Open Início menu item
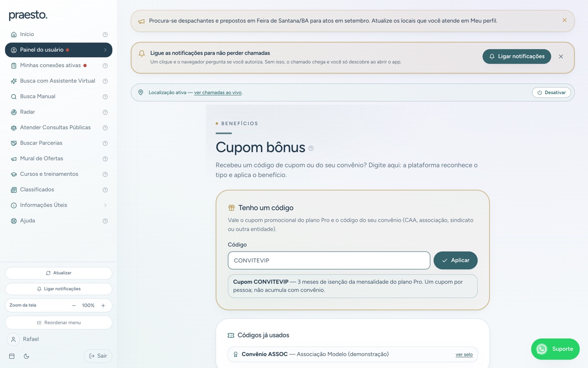Image resolution: width=588 pixels, height=368 pixels. click(x=58, y=34)
